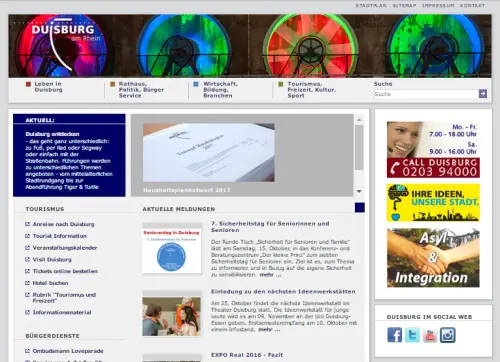Click the Duisburg im Social Web heading
The width and height of the screenshot is (500, 362).
429,317
